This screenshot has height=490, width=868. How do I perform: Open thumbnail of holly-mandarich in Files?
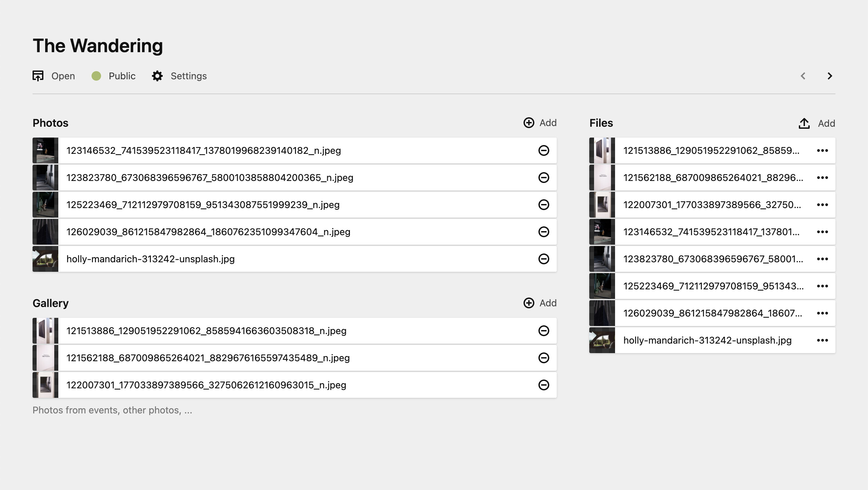click(602, 340)
